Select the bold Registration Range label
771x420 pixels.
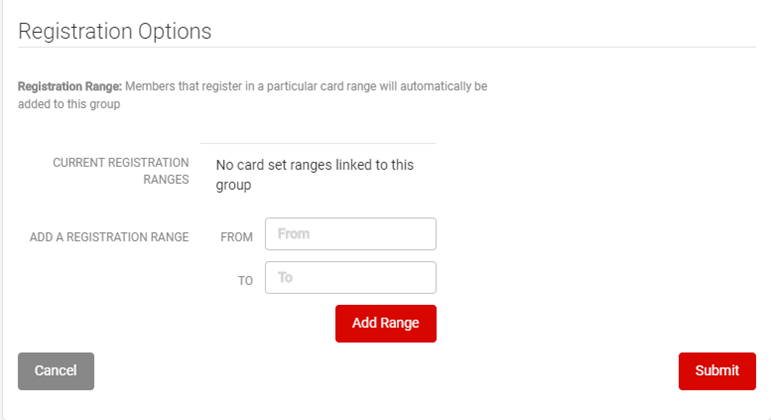coord(70,87)
